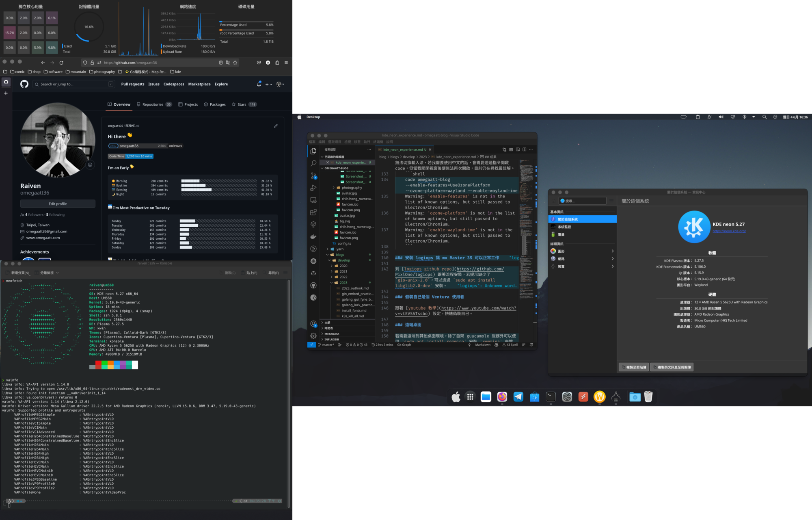Open VS Code Accounts icon

coord(313,324)
